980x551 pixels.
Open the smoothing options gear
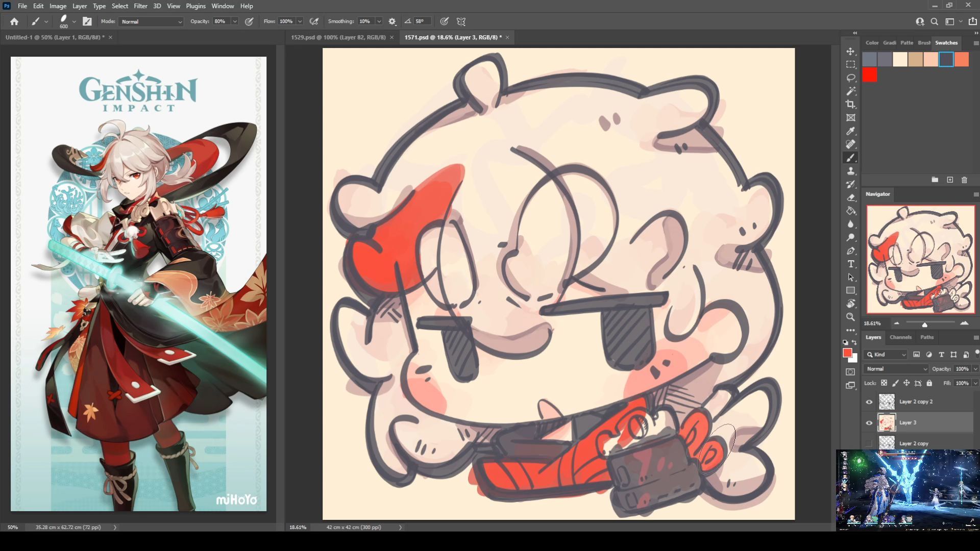coord(392,21)
